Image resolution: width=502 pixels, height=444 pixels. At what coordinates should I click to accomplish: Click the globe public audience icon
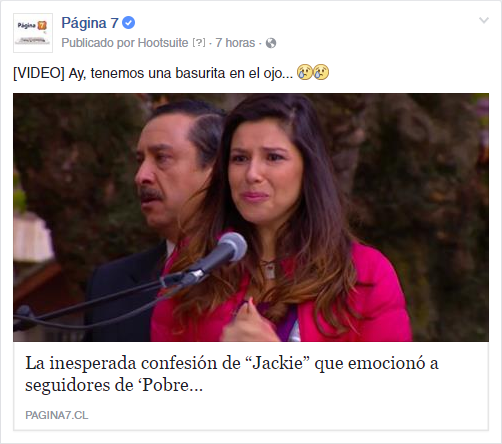271,43
